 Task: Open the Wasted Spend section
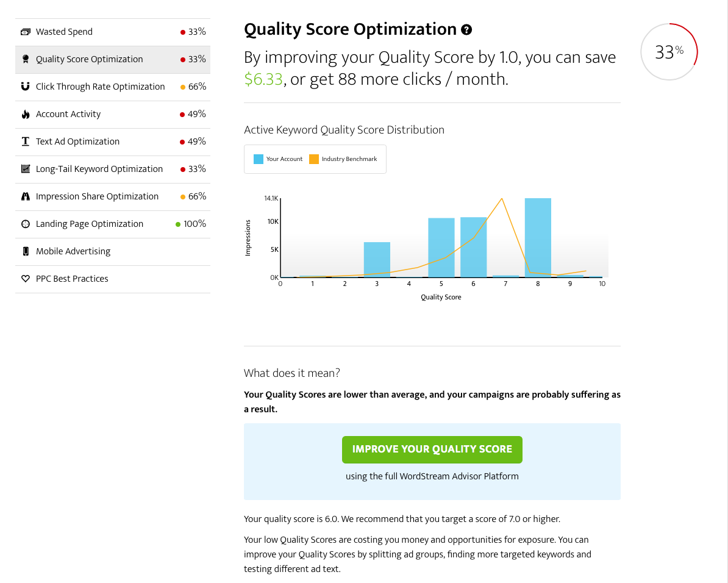[64, 32]
